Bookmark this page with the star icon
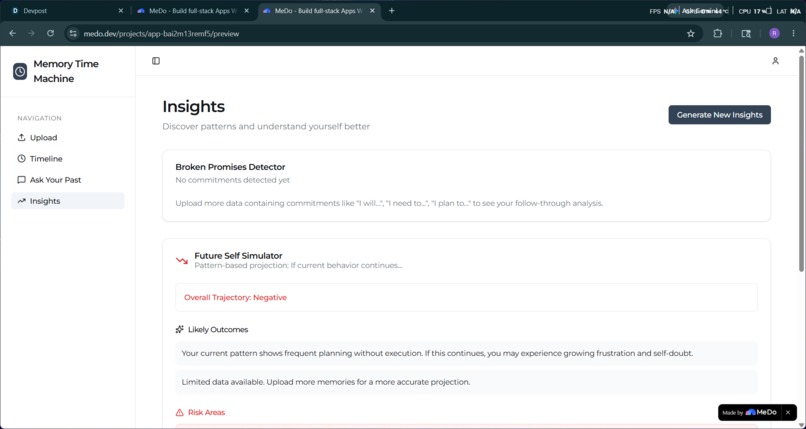This screenshot has width=806, height=429. tap(690, 33)
